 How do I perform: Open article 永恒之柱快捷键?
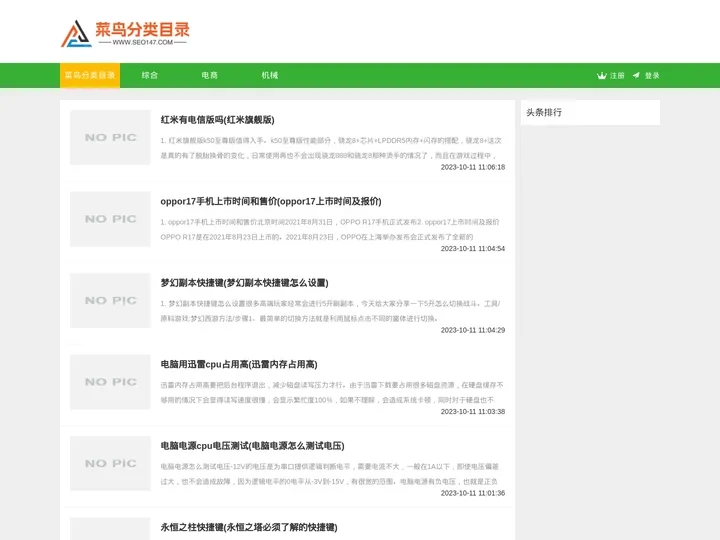pos(249,527)
